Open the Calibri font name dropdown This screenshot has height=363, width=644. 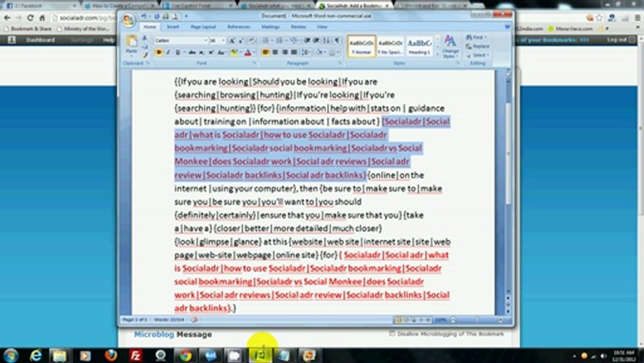pyautogui.click(x=205, y=40)
